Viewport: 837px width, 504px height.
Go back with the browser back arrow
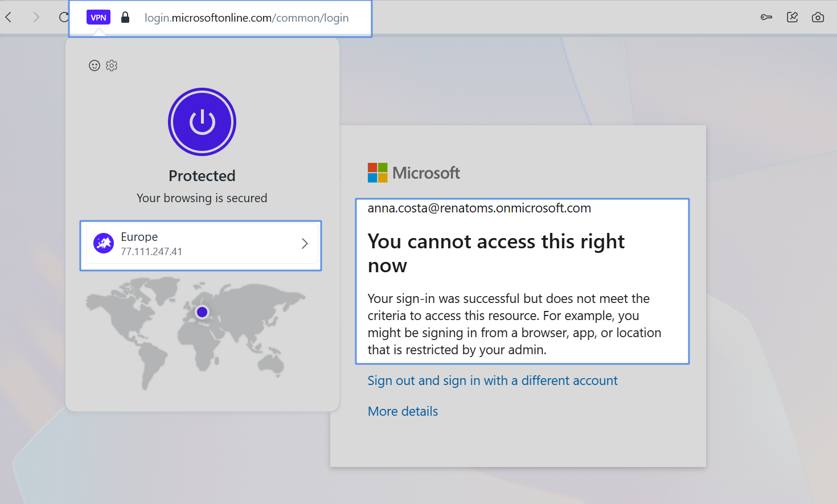[9, 17]
